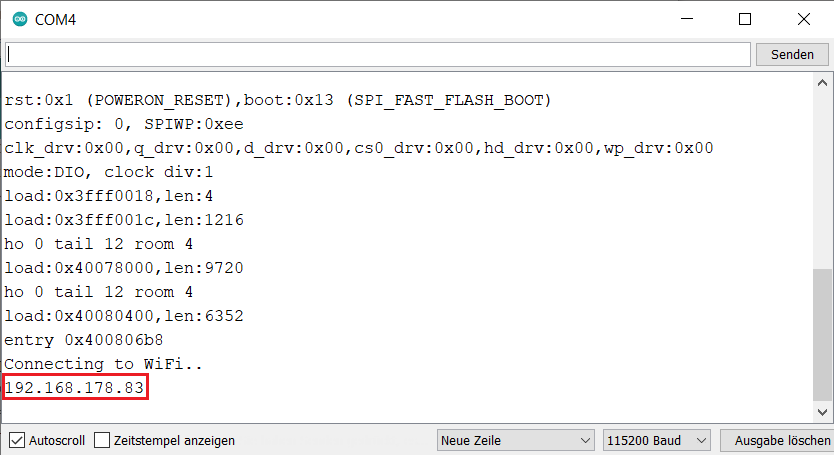Click the IP address 192.168.178.83 line

(x=75, y=388)
